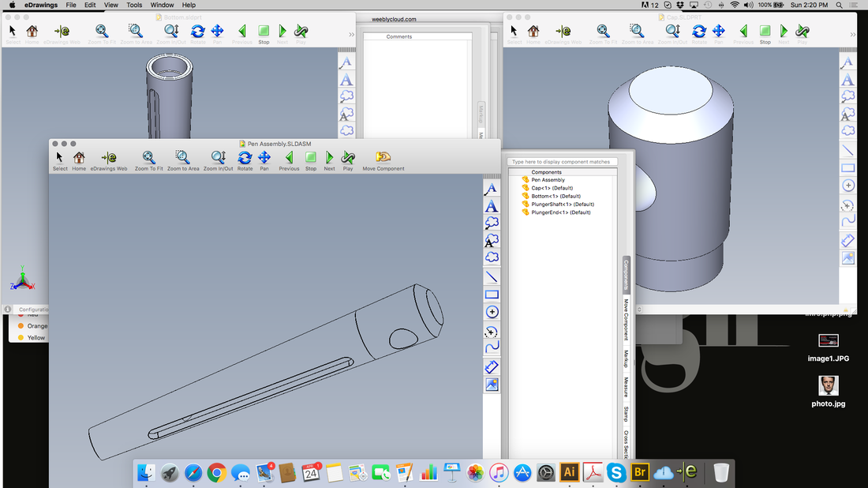Click Rotate in the Cap.SLDPRT window toolbar

point(699,34)
